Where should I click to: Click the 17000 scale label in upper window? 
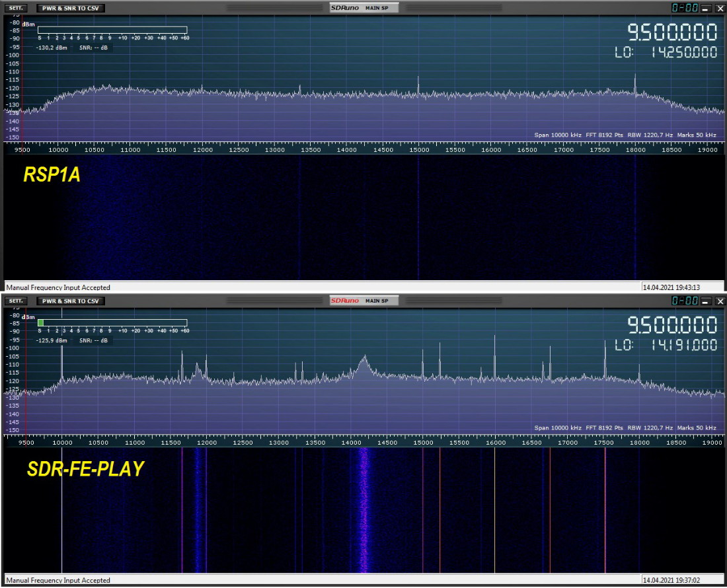(x=564, y=150)
